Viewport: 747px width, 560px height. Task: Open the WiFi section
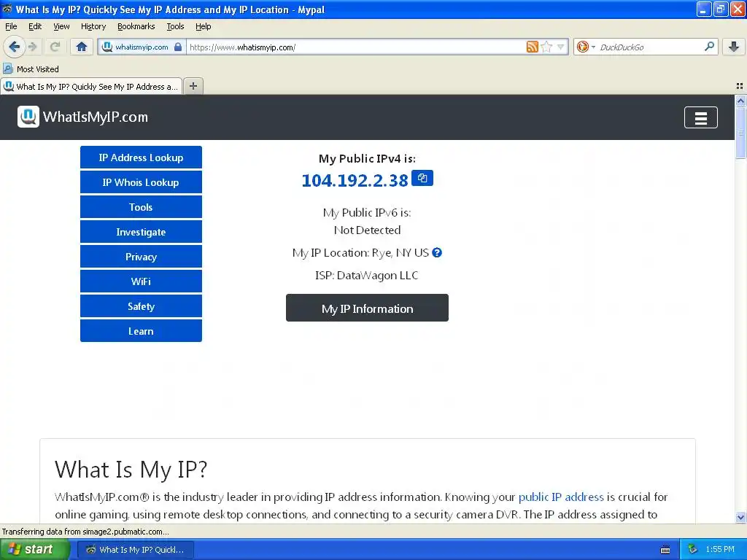point(141,281)
